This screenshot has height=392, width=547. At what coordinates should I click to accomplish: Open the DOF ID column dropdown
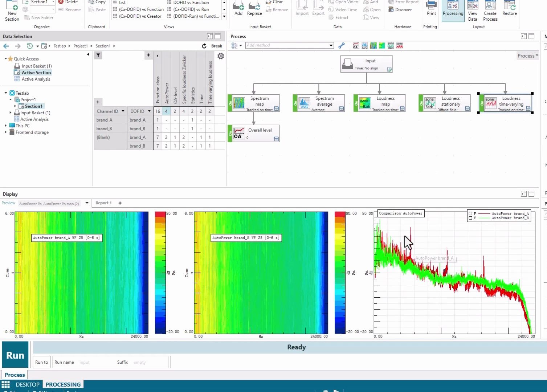coord(149,111)
